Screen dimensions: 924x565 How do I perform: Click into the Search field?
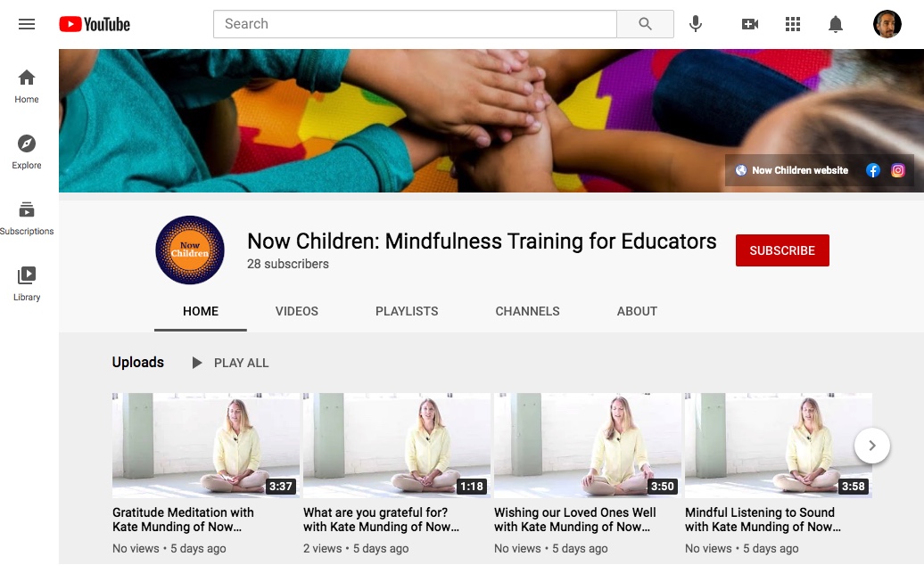(x=415, y=24)
